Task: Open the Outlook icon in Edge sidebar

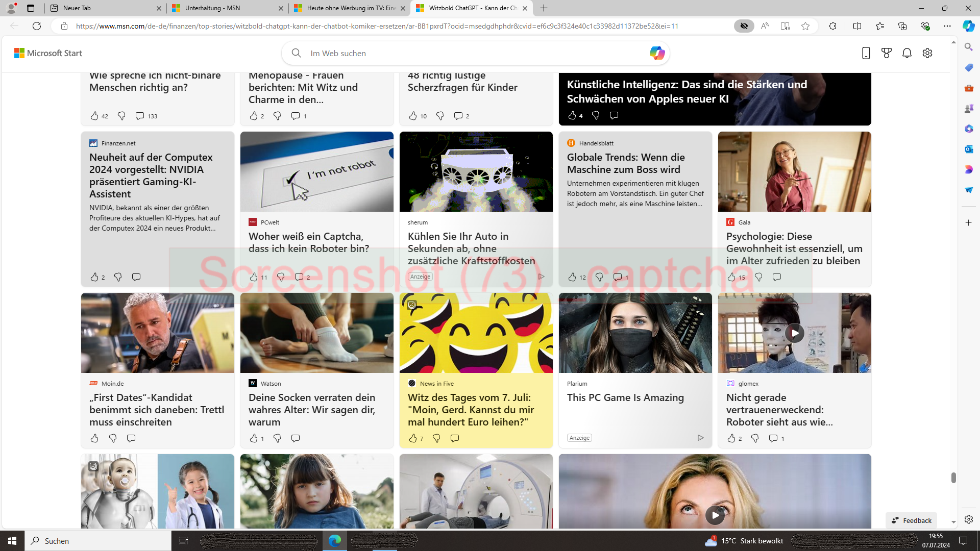Action: [969, 149]
